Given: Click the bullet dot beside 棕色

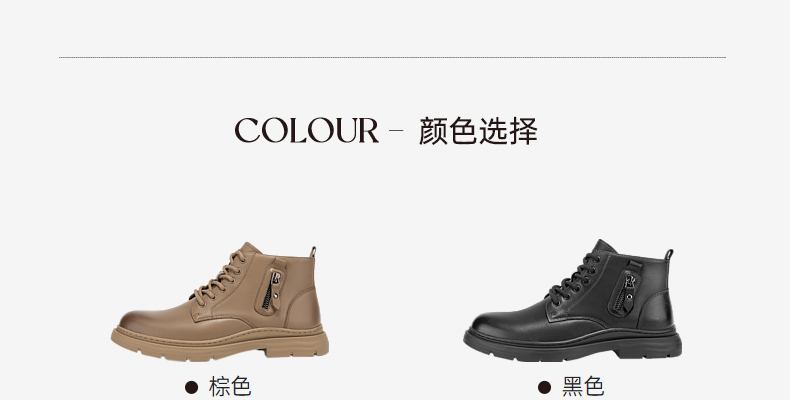Looking at the screenshot, I should coord(191,387).
